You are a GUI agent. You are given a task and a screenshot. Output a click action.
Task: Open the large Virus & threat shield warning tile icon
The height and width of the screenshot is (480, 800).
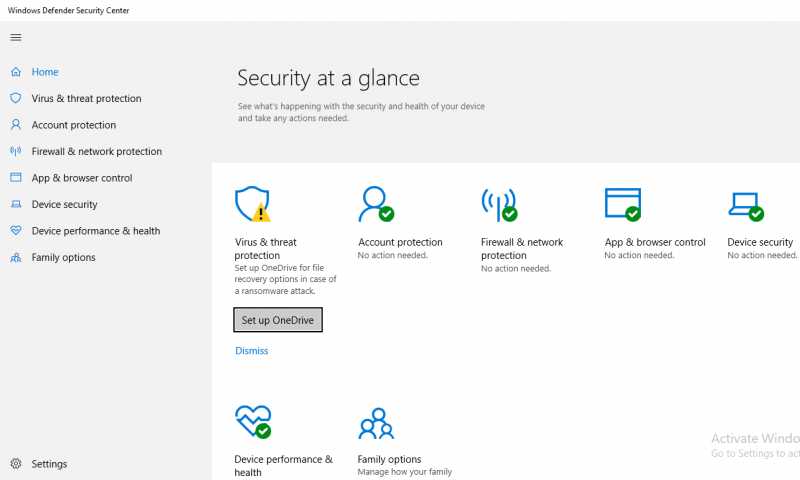point(253,204)
